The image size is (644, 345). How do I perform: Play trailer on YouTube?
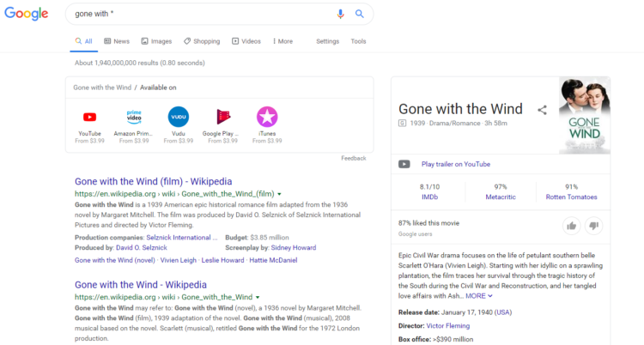pos(455,164)
